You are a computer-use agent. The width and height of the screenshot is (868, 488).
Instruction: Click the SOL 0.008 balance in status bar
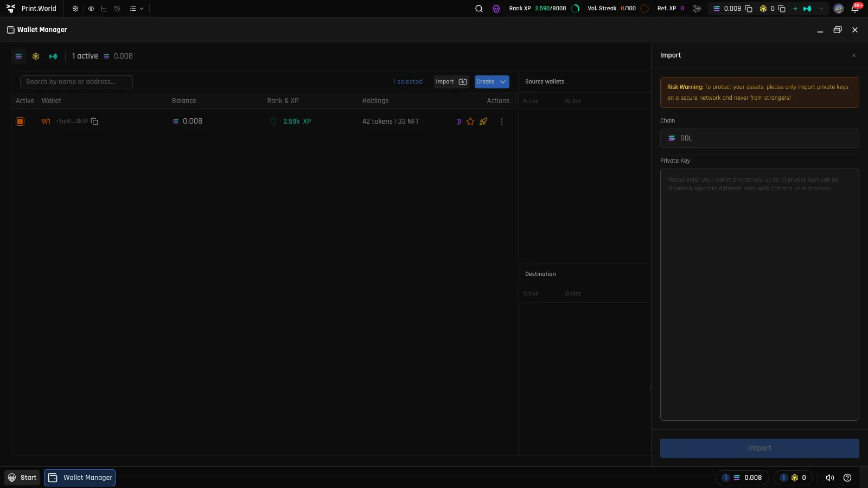point(742,478)
